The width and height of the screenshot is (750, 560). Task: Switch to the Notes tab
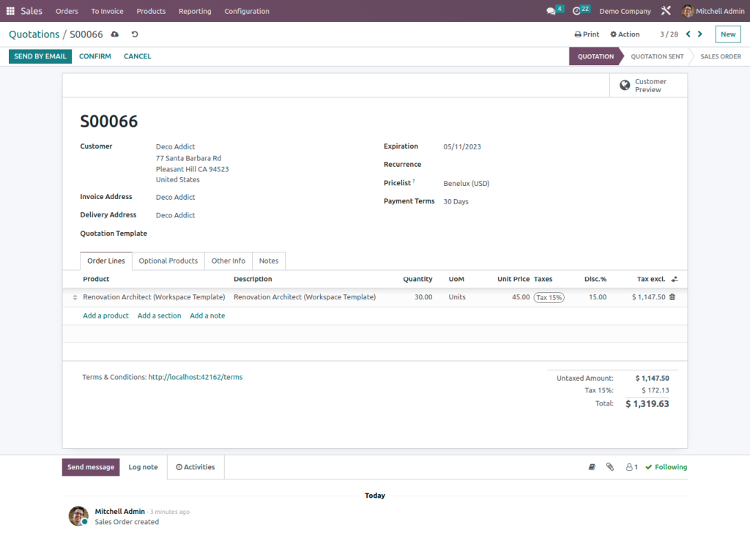click(268, 261)
